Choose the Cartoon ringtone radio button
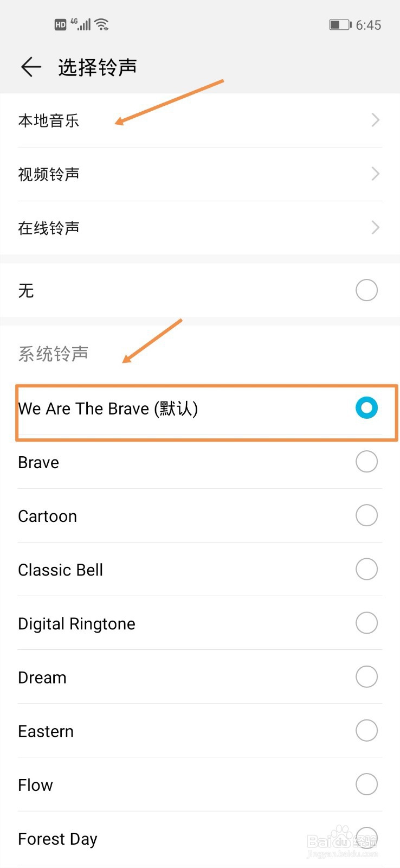 366,515
